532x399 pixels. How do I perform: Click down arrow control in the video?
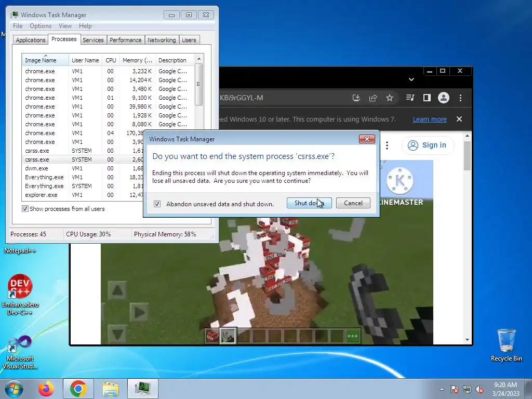click(117, 334)
